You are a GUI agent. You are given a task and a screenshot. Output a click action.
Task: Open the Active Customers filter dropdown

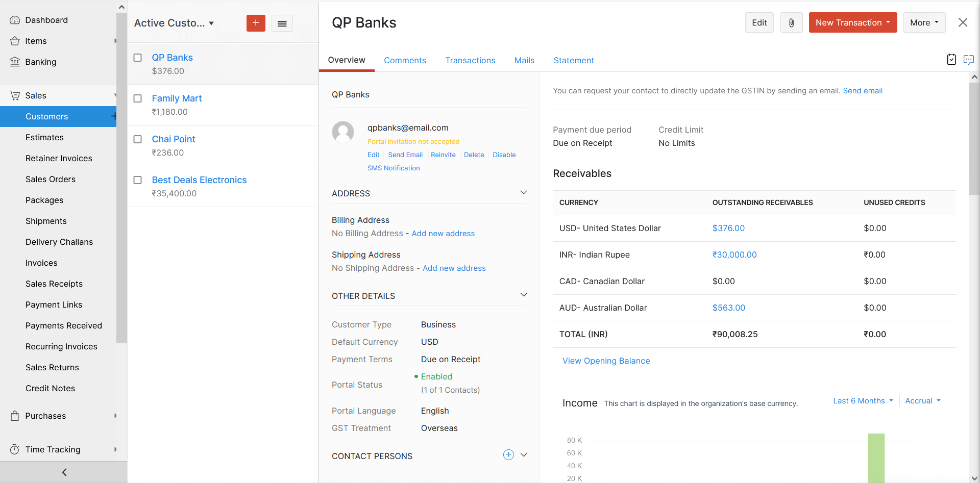[174, 23]
